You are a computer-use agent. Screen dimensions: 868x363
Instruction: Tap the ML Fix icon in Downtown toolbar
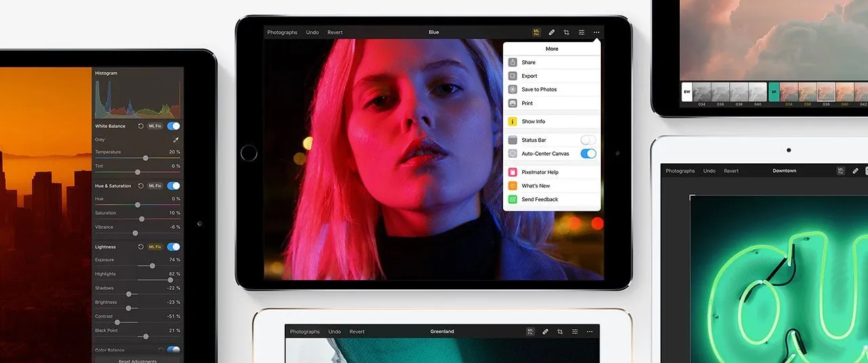point(841,171)
